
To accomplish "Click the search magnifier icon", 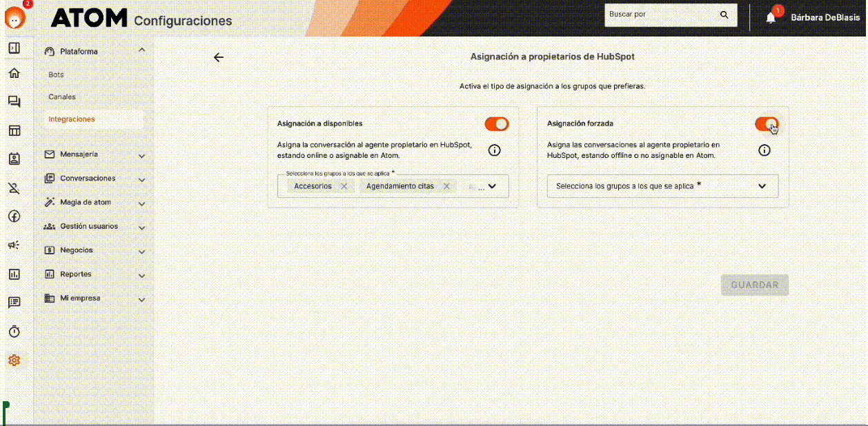I will (724, 14).
